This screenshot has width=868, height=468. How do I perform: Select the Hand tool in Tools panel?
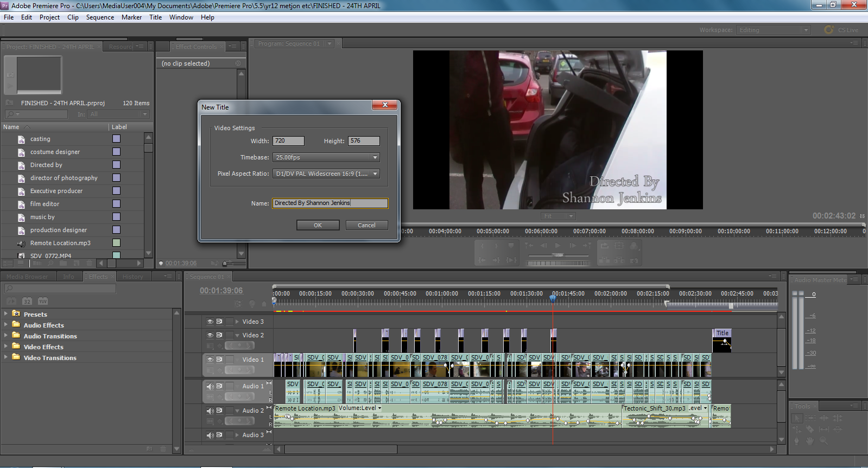pyautogui.click(x=810, y=441)
